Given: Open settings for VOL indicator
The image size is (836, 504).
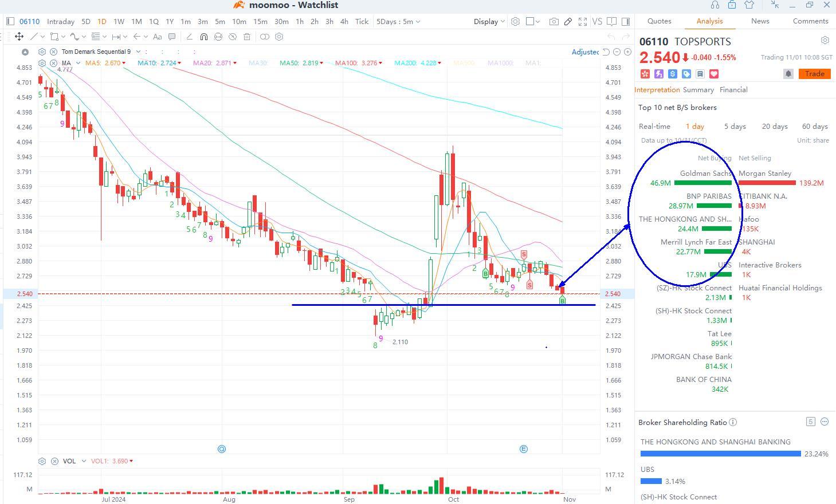Looking at the screenshot, I should pyautogui.click(x=42, y=461).
